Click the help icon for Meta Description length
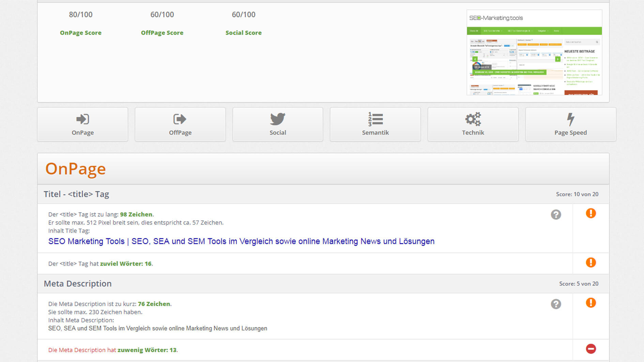This screenshot has height=362, width=644. tap(556, 304)
